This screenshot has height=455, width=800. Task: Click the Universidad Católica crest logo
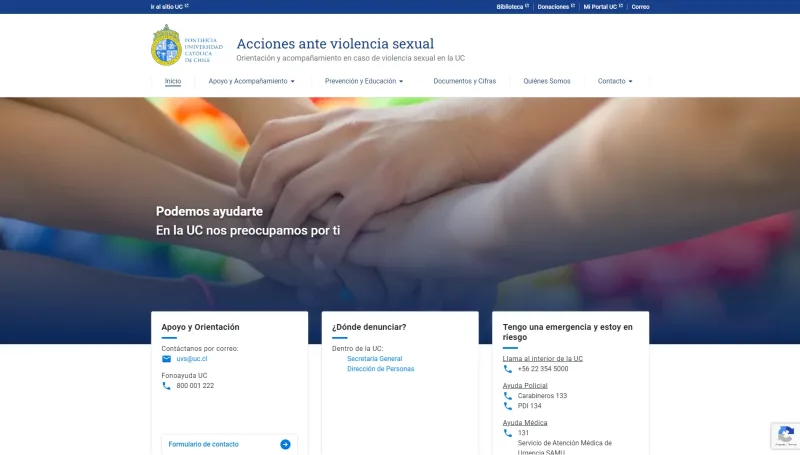click(166, 45)
